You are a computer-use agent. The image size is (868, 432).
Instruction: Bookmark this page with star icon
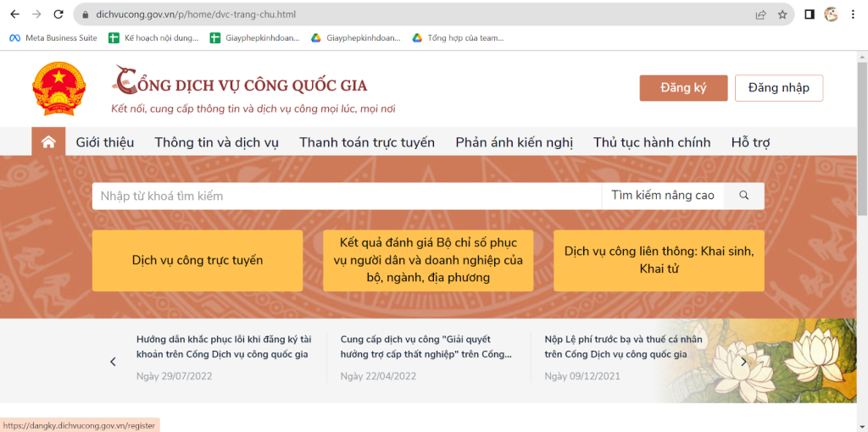782,14
